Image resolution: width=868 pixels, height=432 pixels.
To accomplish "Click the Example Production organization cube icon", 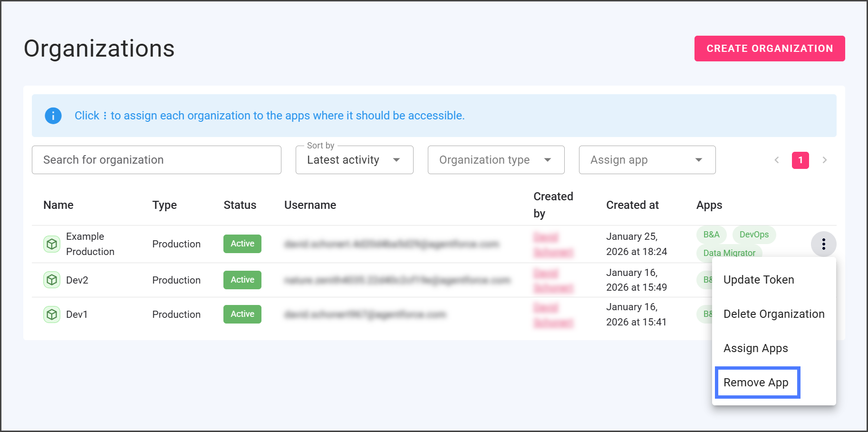I will (52, 244).
